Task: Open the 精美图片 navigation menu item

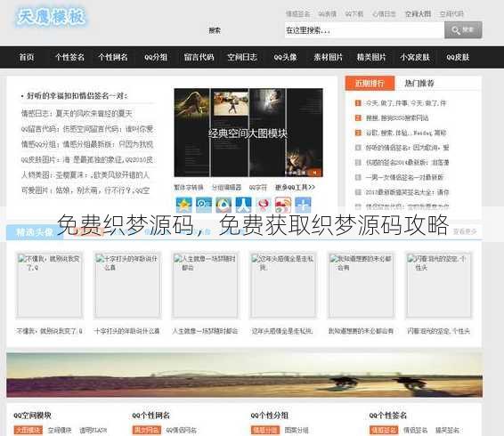Action: pyautogui.click(x=371, y=57)
